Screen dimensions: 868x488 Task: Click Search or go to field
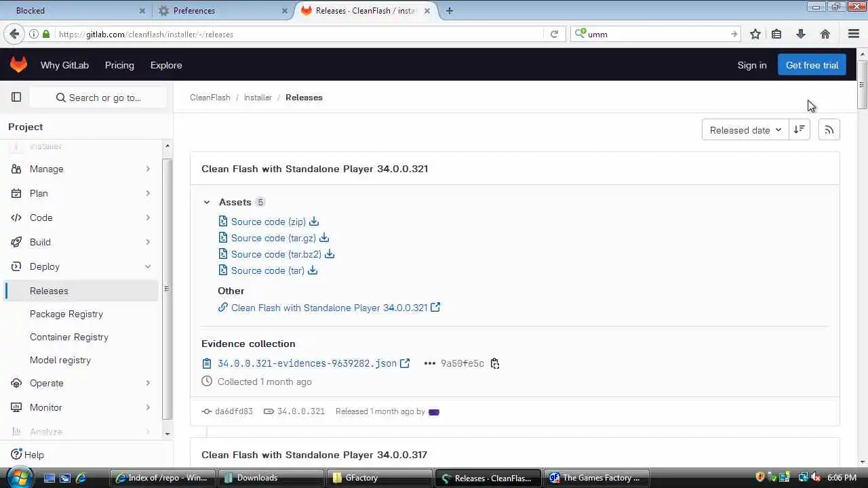click(x=98, y=98)
